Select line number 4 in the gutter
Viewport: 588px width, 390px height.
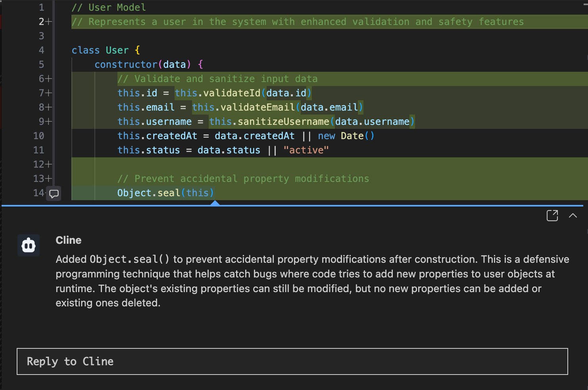41,50
